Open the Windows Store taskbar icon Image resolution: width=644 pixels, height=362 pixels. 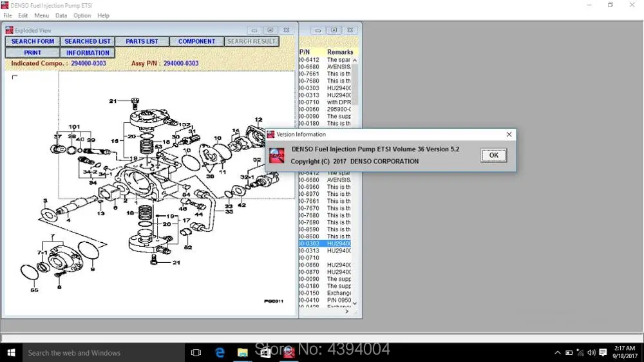pos(266,352)
